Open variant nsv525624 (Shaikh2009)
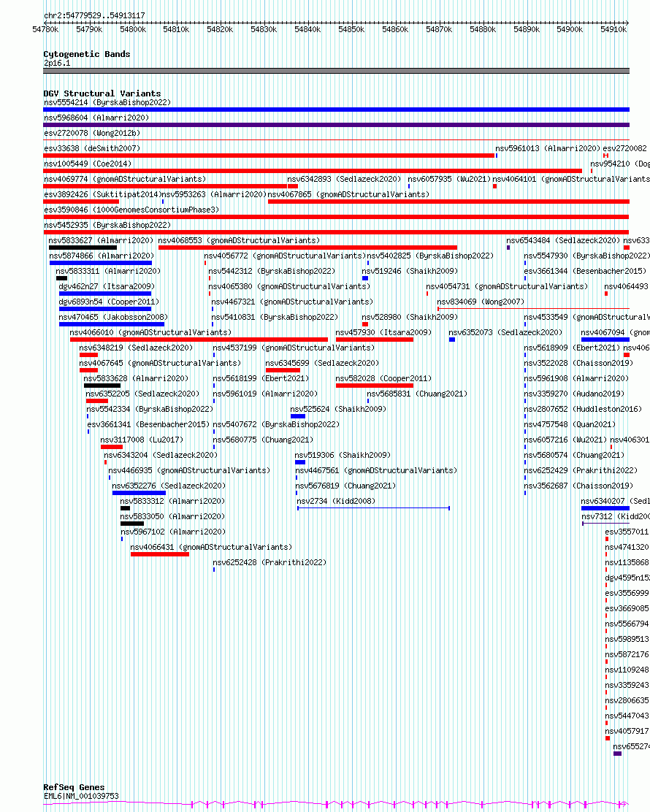650x812 pixels. pyautogui.click(x=338, y=409)
